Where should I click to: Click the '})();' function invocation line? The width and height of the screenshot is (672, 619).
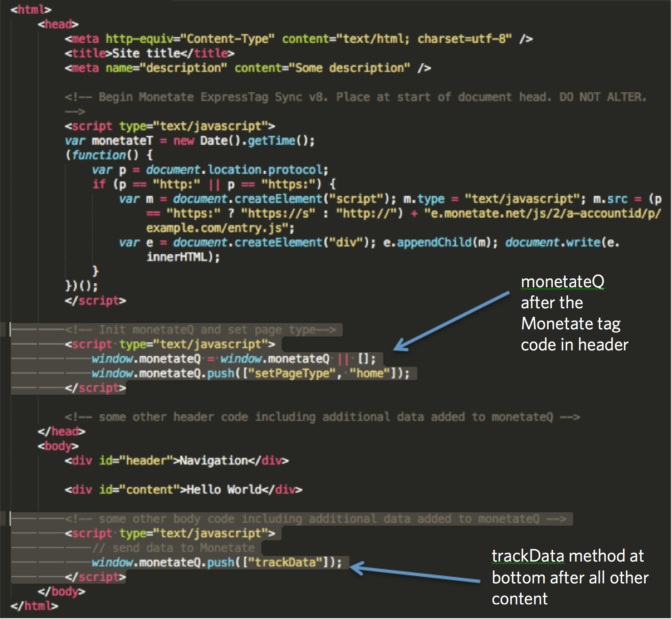tap(81, 286)
